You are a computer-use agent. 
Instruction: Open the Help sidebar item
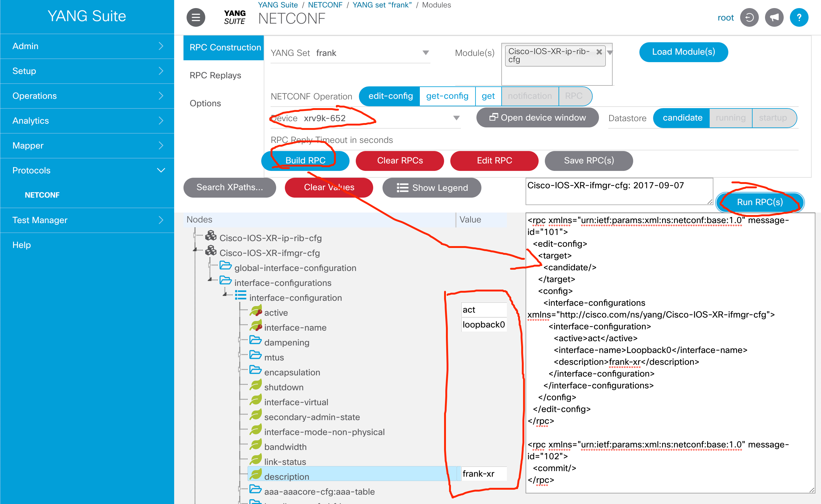pos(87,245)
